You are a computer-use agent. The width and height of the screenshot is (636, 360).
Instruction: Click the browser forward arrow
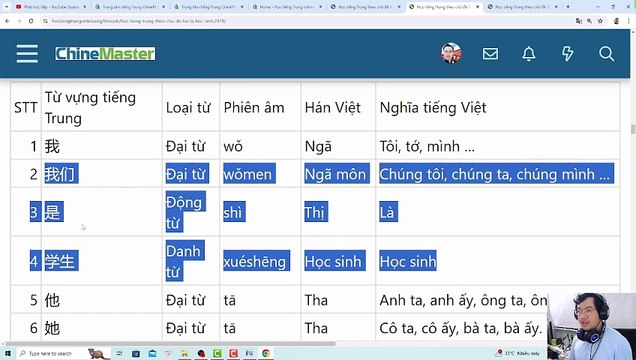[x=19, y=21]
